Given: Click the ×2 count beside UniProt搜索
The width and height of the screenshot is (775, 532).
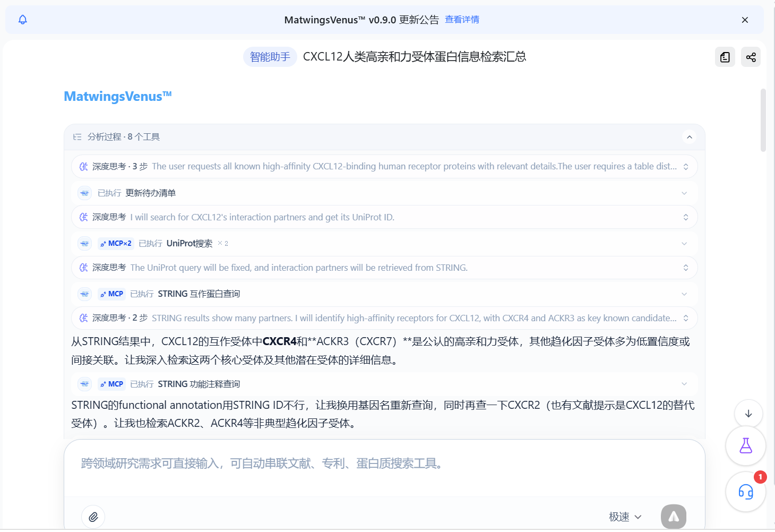Looking at the screenshot, I should tap(223, 244).
